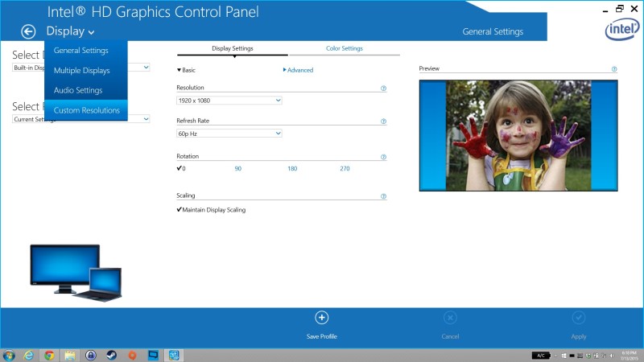Click the Apply checkmark circle icon
The image size is (644, 362).
tap(579, 318)
